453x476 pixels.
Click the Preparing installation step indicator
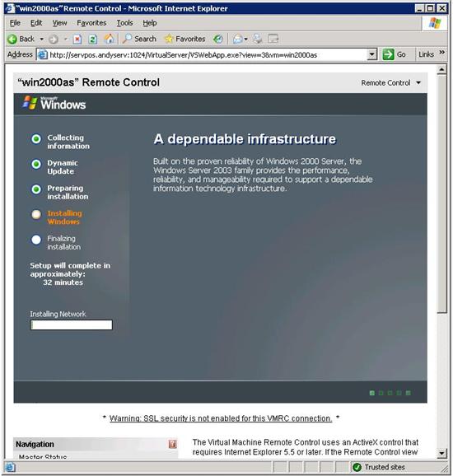(36, 189)
